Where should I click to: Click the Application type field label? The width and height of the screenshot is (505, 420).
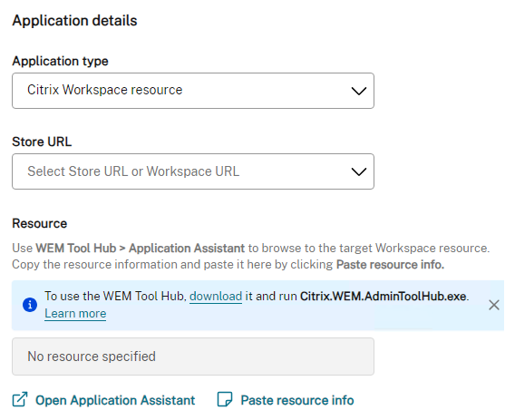click(x=60, y=61)
